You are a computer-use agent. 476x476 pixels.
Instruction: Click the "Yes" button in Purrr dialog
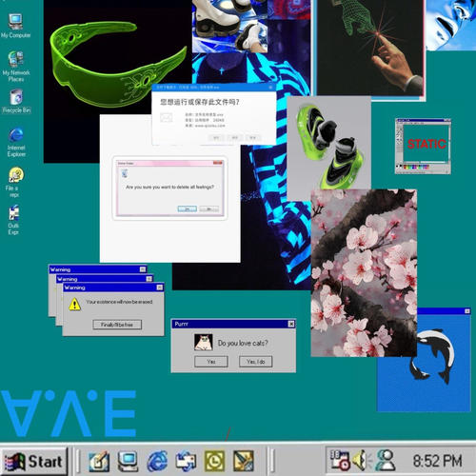[211, 362]
